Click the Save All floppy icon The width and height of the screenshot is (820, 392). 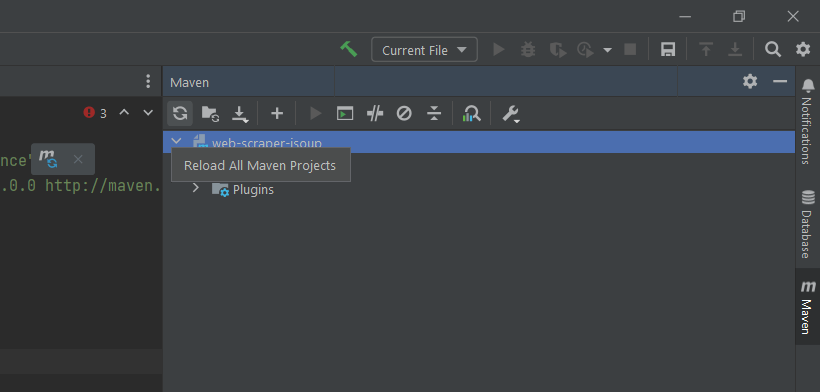pyautogui.click(x=668, y=50)
